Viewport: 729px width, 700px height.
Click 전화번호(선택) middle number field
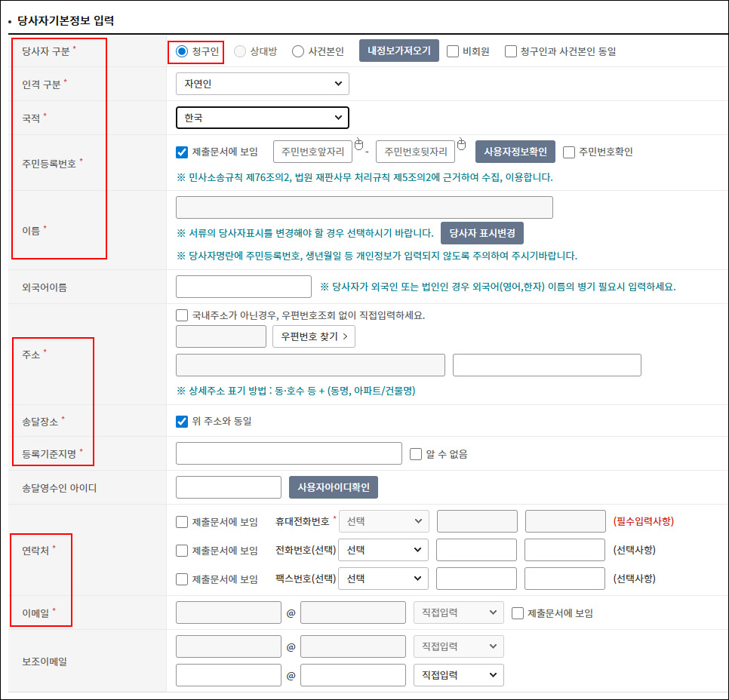(x=476, y=550)
